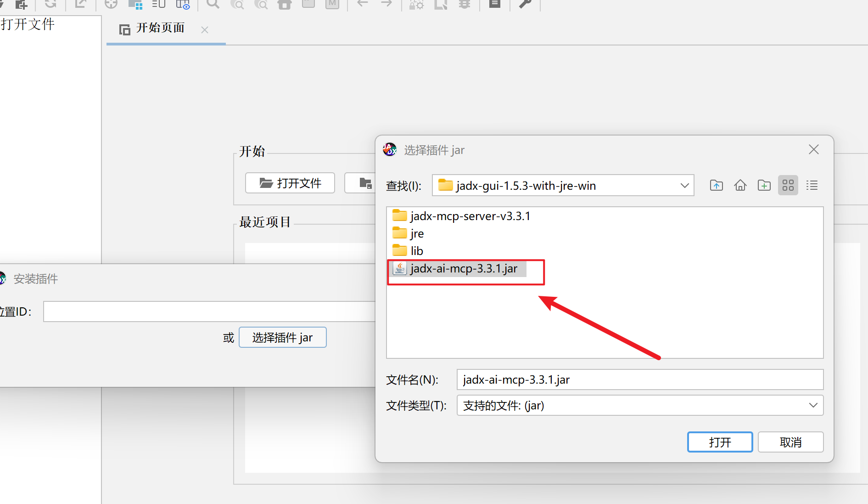Screen dimensions: 868x504
Task: Click the text search magnifier icon
Action: (x=213, y=4)
